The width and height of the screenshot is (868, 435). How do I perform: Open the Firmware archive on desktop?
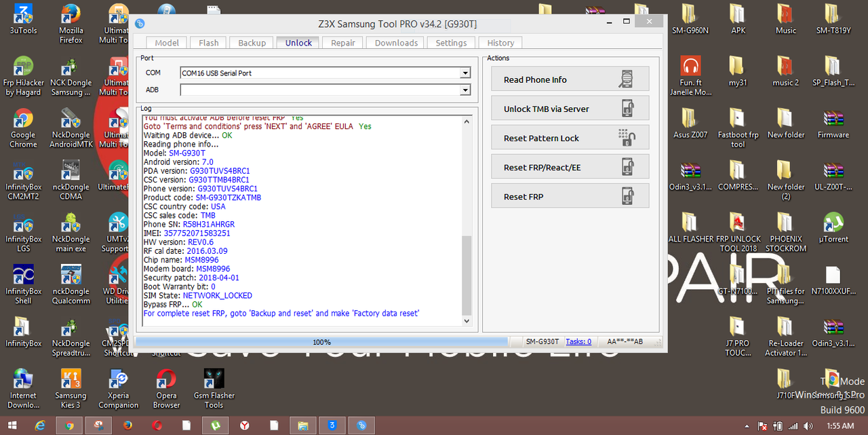[833, 124]
